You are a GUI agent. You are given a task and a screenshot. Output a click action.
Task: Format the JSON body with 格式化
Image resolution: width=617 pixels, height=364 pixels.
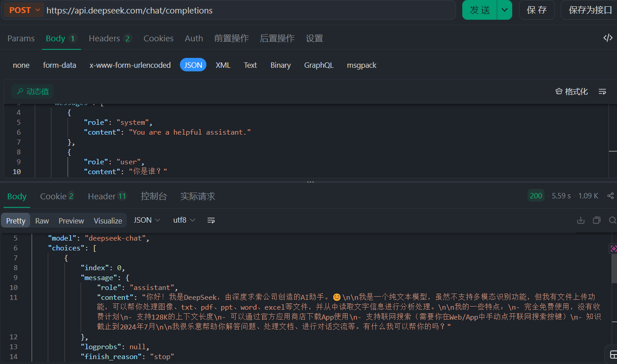pyautogui.click(x=572, y=91)
